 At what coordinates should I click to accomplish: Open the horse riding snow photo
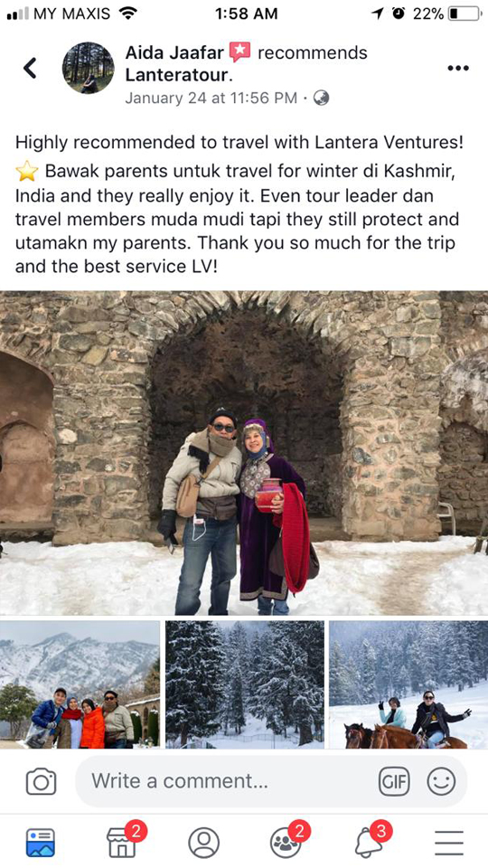point(408,684)
